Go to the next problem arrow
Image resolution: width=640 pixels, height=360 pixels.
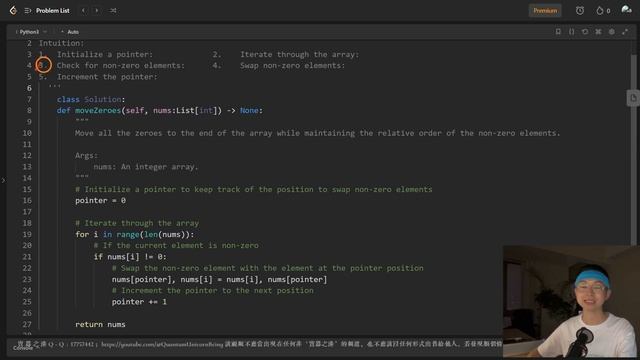tap(97, 11)
